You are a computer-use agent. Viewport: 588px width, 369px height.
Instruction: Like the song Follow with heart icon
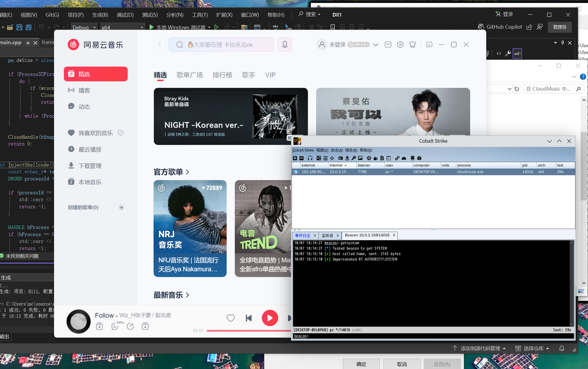pyautogui.click(x=231, y=318)
